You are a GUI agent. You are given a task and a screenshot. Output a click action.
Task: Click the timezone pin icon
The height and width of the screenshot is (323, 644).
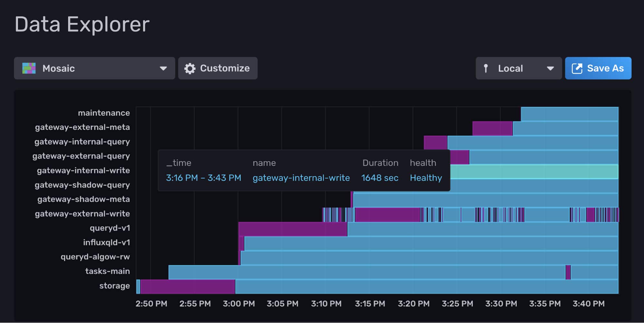[486, 68]
